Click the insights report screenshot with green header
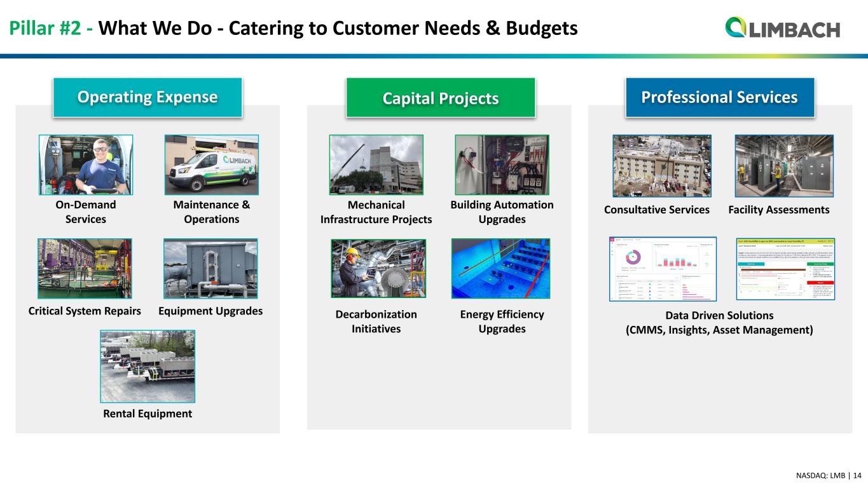 point(785,268)
